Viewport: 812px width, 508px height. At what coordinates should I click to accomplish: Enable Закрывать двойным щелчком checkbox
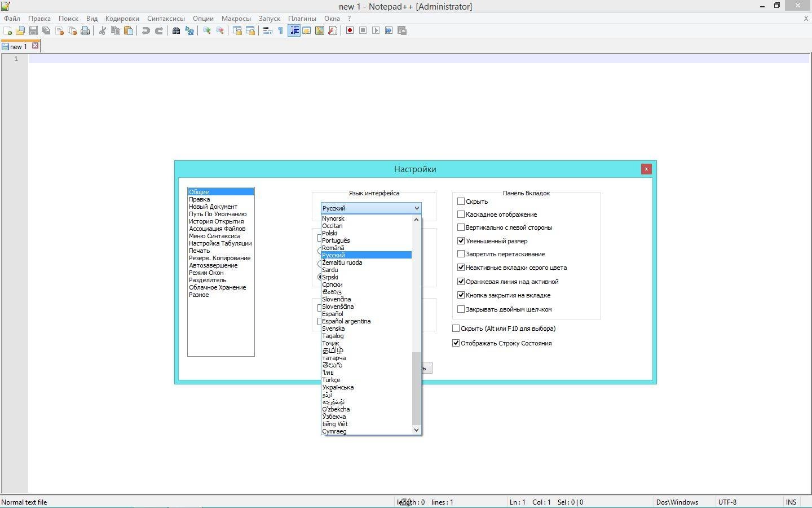[461, 309]
